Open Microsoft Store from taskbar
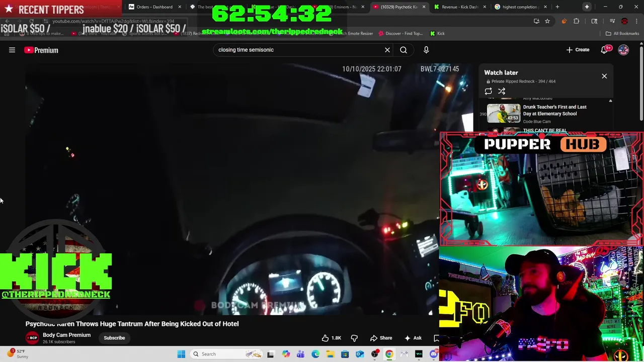 345,354
